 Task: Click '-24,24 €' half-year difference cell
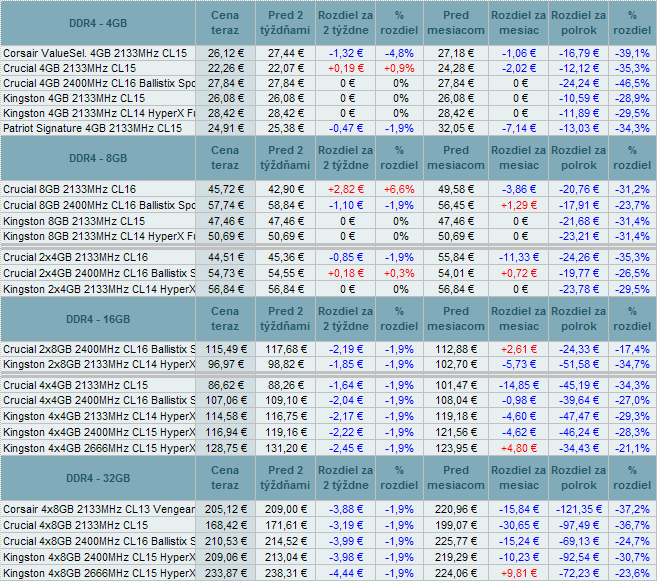tap(579, 83)
